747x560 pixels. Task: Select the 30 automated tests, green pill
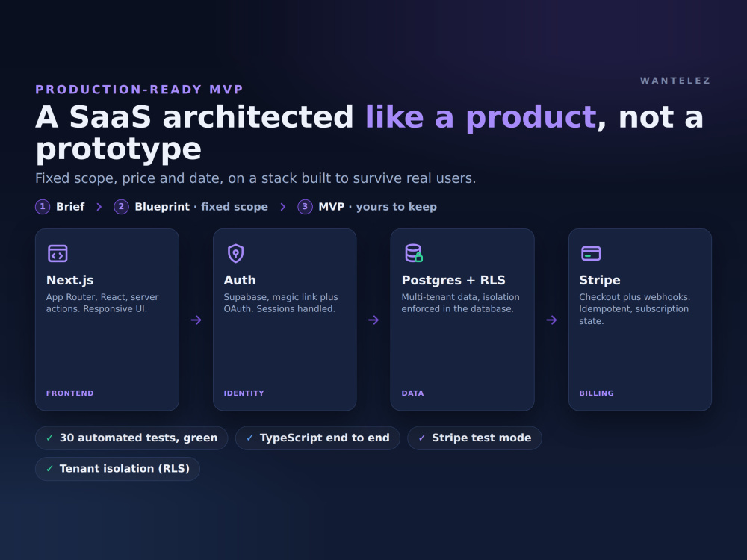click(x=131, y=438)
